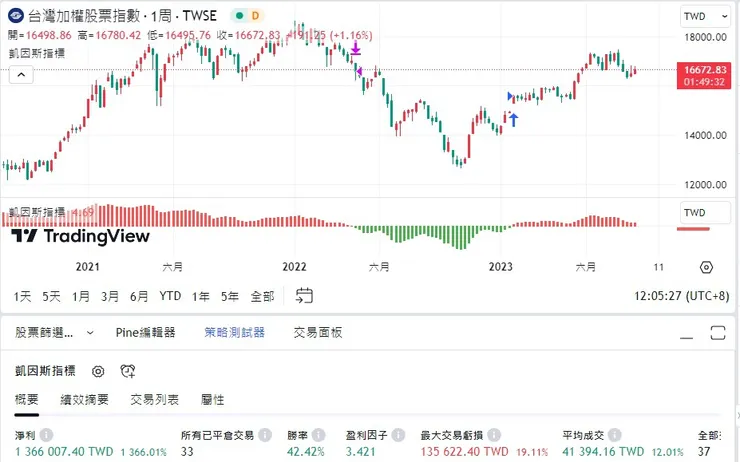Select the YTD time range
The height and width of the screenshot is (462, 740).
pos(170,296)
